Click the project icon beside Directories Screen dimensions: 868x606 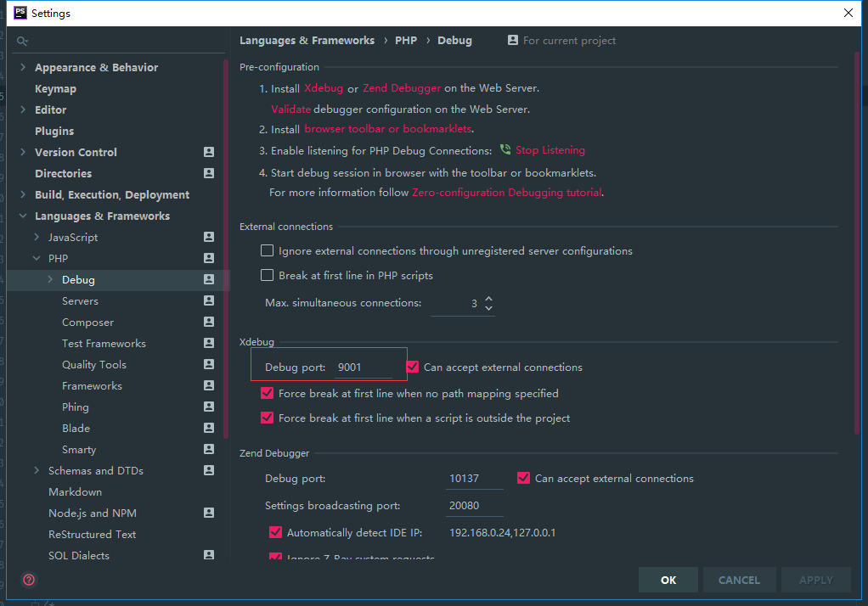tap(209, 173)
